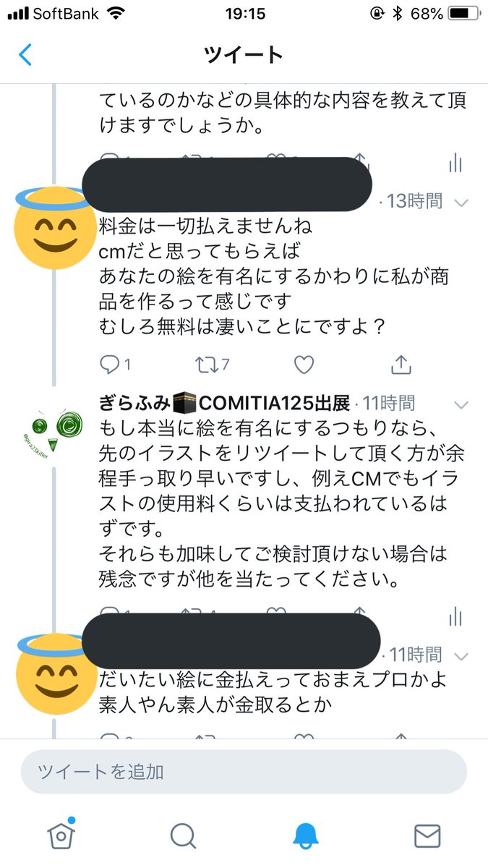Image resolution: width=488 pixels, height=868 pixels.
Task: Tap the ツイートを追加 reply field
Action: click(244, 773)
